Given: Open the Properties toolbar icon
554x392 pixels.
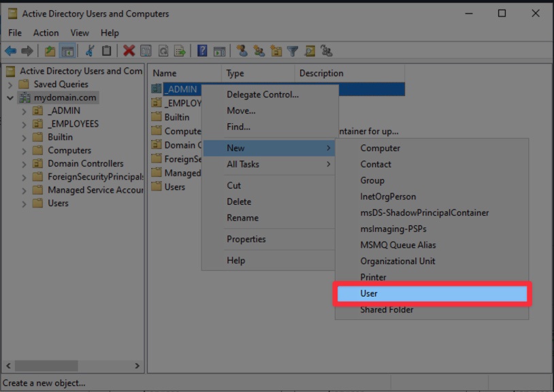Looking at the screenshot, I should pyautogui.click(x=146, y=51).
